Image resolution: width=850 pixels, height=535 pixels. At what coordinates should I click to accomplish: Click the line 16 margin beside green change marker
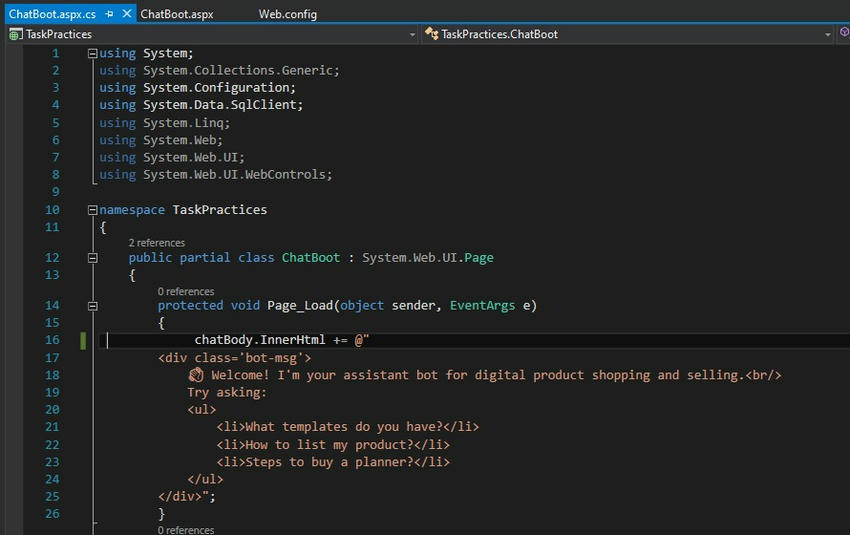click(84, 341)
